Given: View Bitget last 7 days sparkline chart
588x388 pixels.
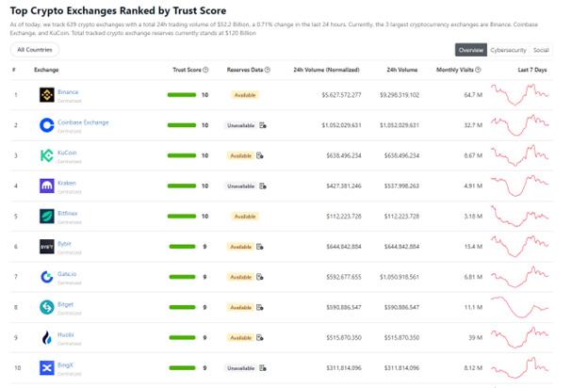Looking at the screenshot, I should (520, 307).
